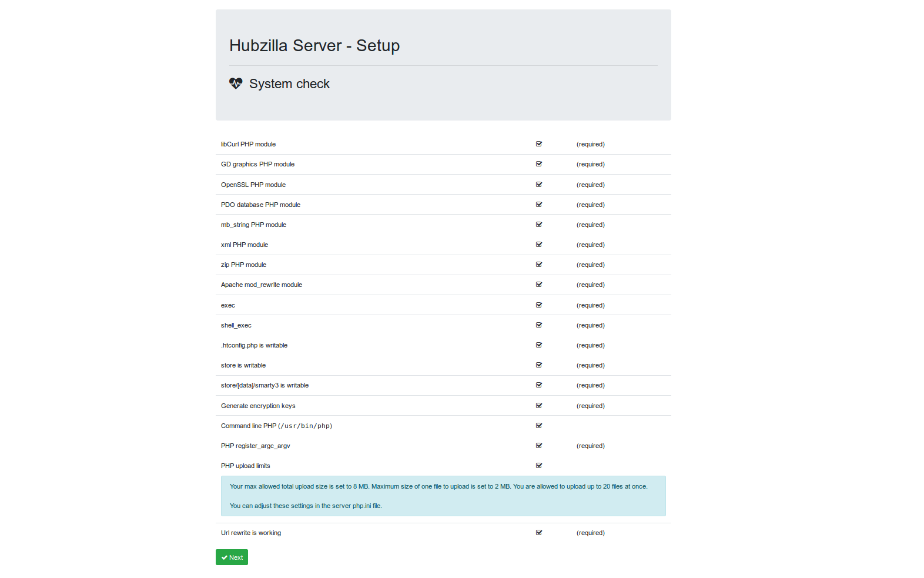Click the Generate encryption keys label
924x578 pixels.
[x=258, y=406]
